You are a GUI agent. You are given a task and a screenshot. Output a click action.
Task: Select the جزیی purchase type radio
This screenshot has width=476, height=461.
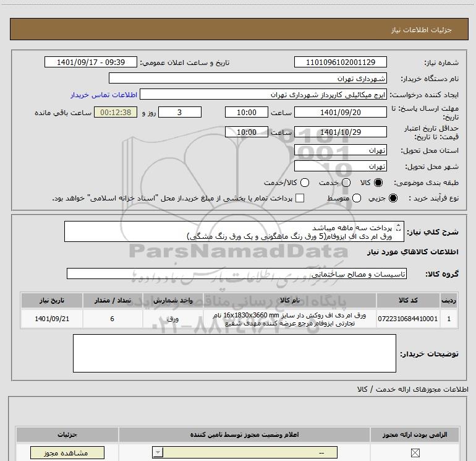coord(393,198)
